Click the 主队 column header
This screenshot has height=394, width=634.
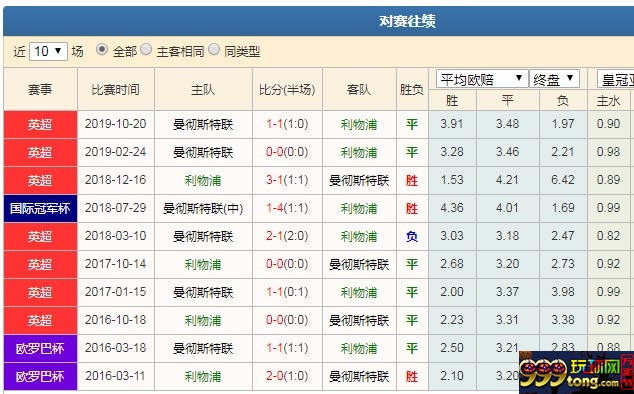point(203,89)
